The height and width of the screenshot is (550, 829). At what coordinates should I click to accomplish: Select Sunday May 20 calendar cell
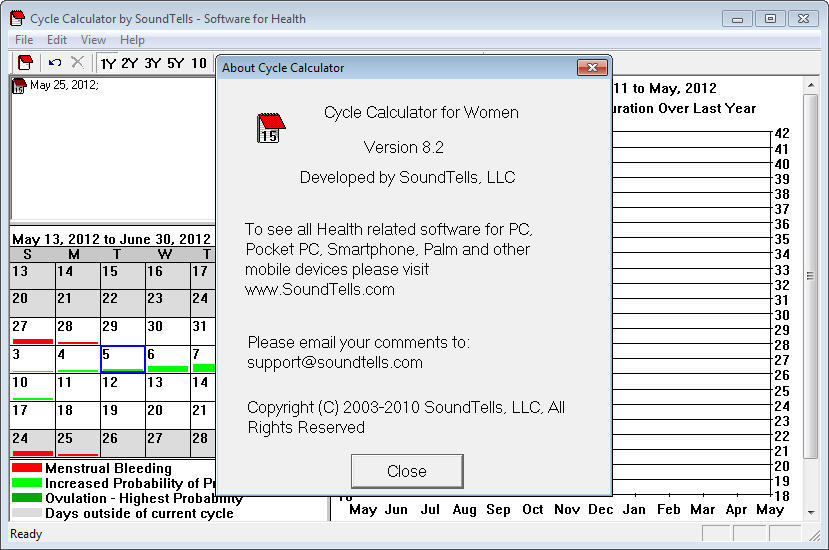(33, 303)
